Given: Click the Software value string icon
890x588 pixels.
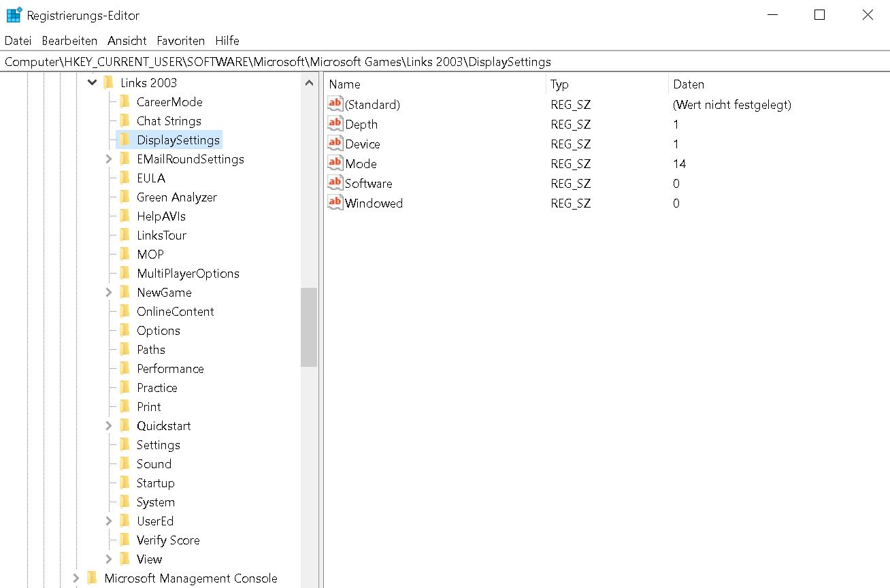Looking at the screenshot, I should pyautogui.click(x=335, y=183).
